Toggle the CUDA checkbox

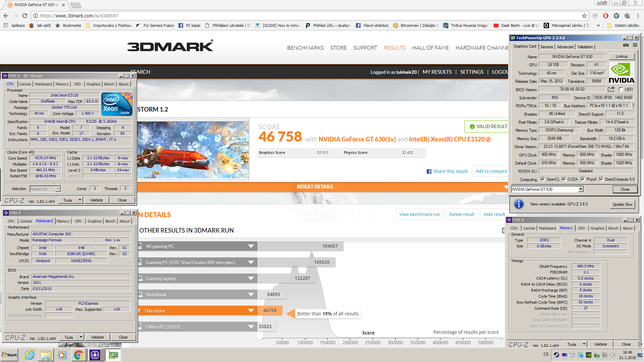(x=564, y=179)
